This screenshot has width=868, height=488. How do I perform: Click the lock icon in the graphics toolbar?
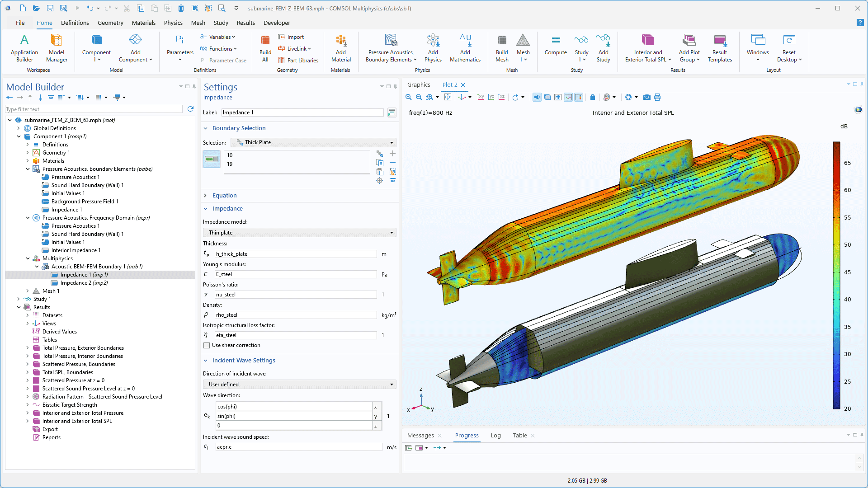[x=593, y=97]
